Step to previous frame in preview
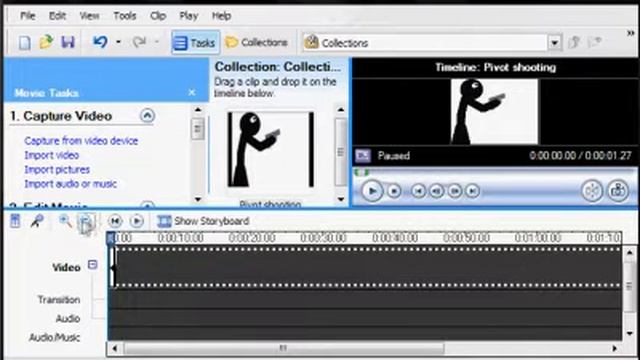 (437, 191)
